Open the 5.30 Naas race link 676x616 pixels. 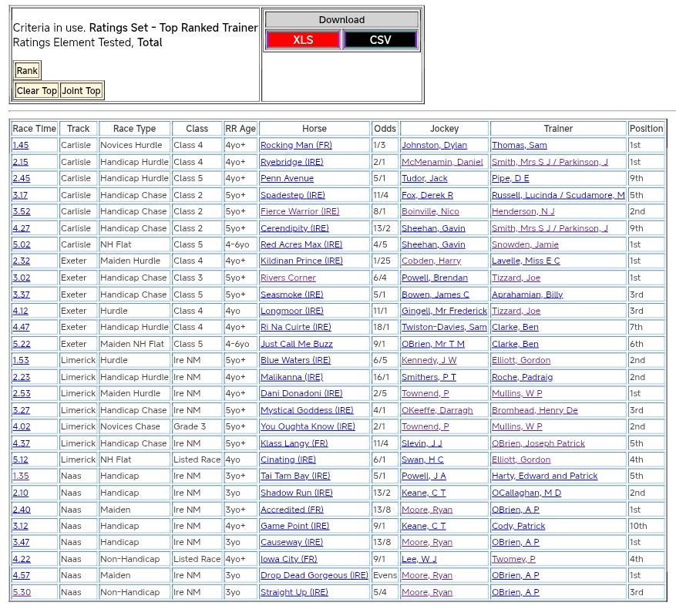[x=22, y=593]
